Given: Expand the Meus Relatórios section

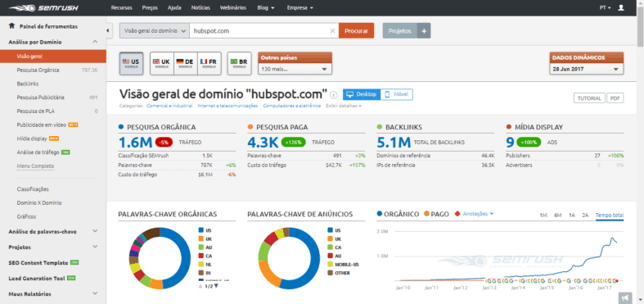Looking at the screenshot, I should pyautogui.click(x=95, y=293).
